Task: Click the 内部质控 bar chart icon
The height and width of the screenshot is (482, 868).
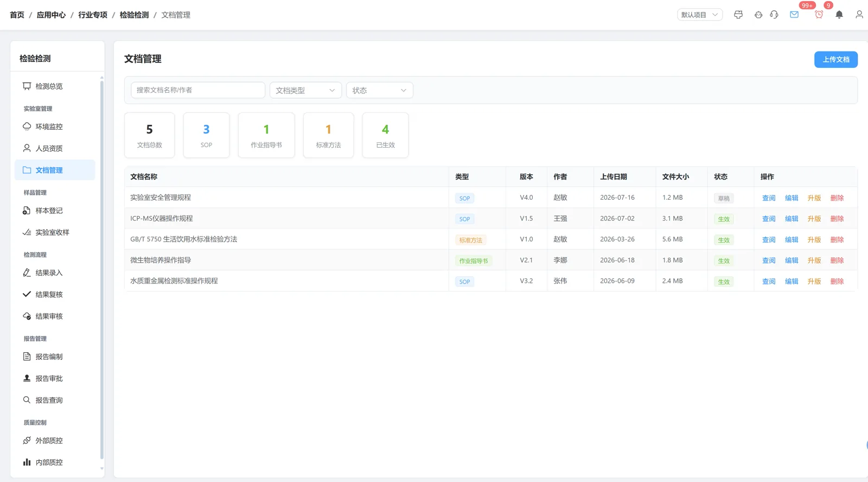Action: point(27,462)
